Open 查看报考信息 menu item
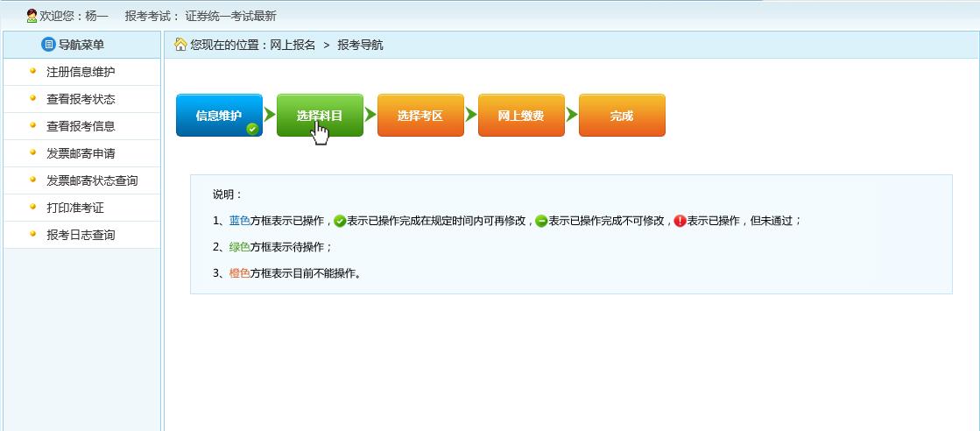This screenshot has width=980, height=431. click(81, 126)
